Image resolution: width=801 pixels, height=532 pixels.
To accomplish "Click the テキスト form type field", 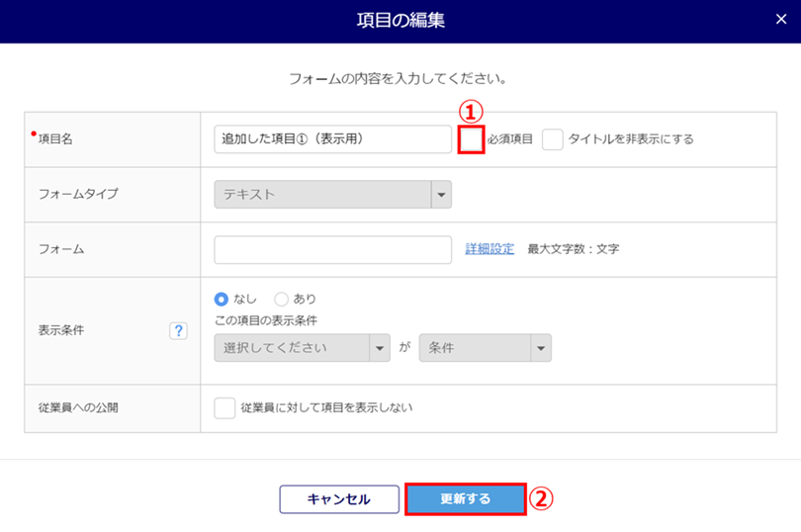I will click(x=322, y=195).
